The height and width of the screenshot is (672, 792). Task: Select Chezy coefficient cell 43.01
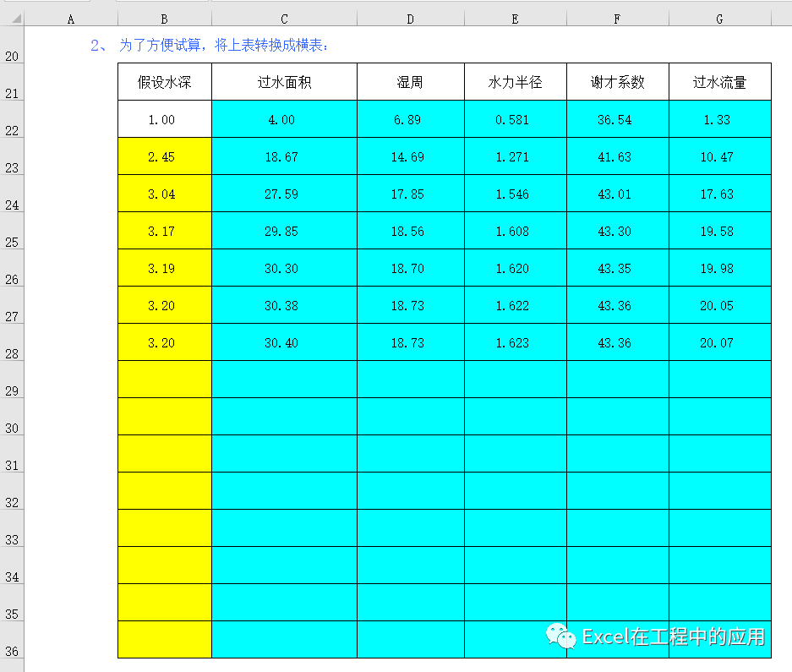coord(618,194)
